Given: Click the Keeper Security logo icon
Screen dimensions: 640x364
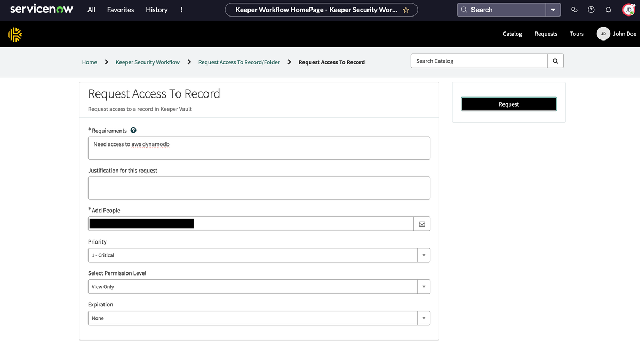Looking at the screenshot, I should tap(15, 34).
